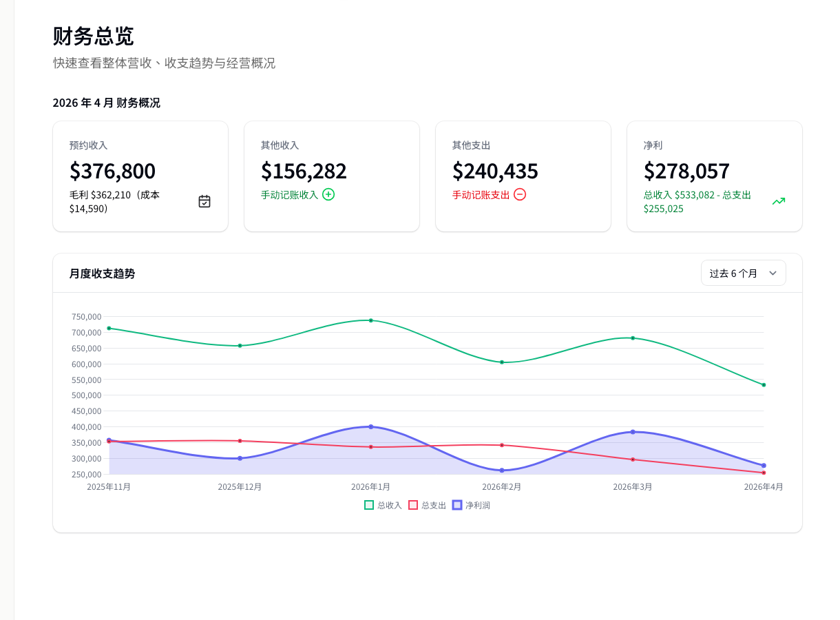Click the green plus icon beside 手动记账收入

(328, 194)
